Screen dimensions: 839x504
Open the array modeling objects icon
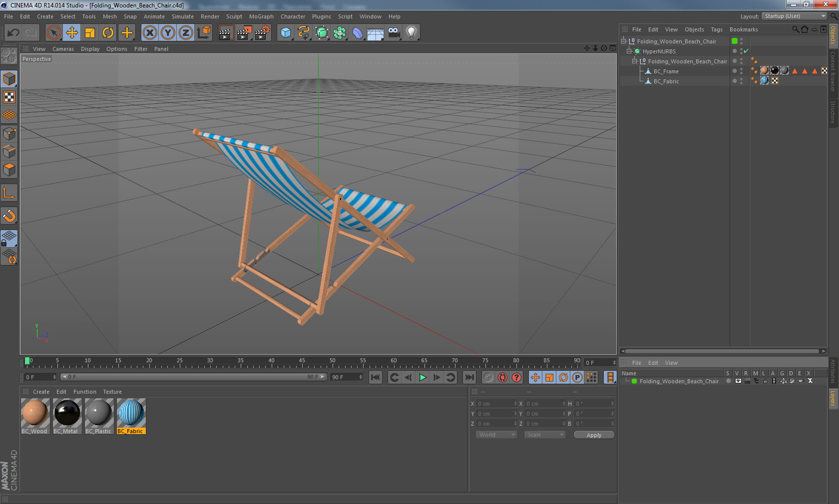point(340,33)
